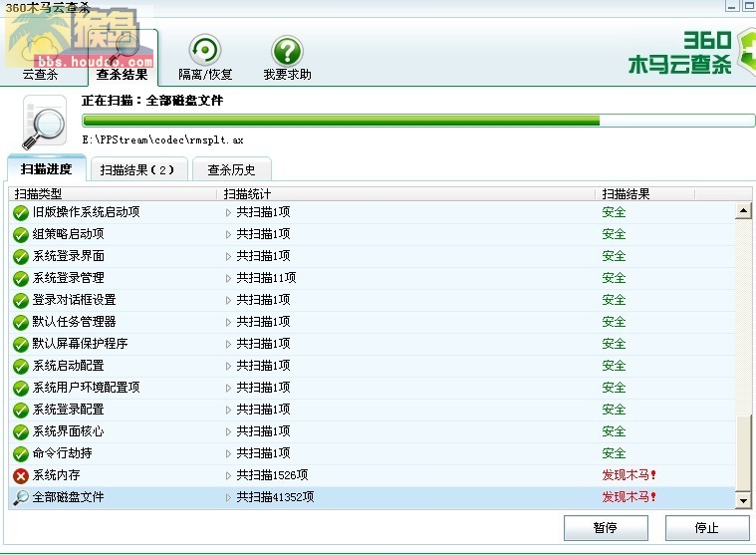Viewport: 756px width, 555px height.
Task: Click green check icon for 系统界面核心
Action: pos(21,432)
